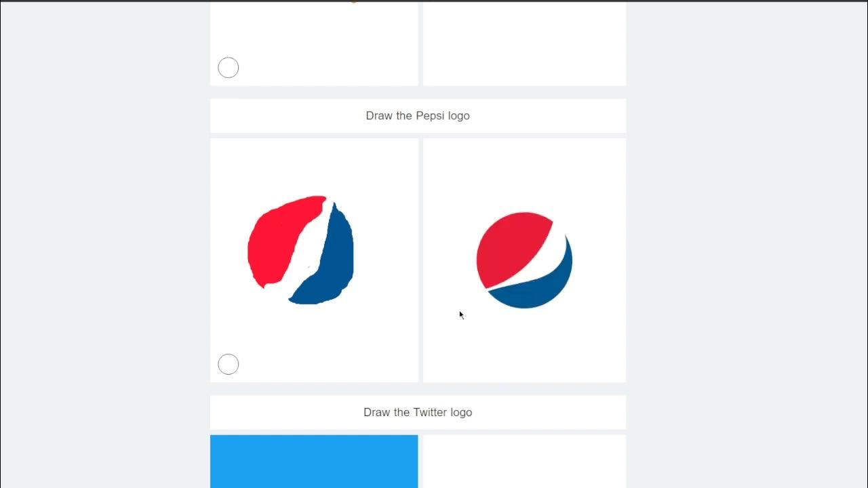Image resolution: width=868 pixels, height=488 pixels.
Task: Click the dark bar at the top of the page
Action: coord(434,1)
